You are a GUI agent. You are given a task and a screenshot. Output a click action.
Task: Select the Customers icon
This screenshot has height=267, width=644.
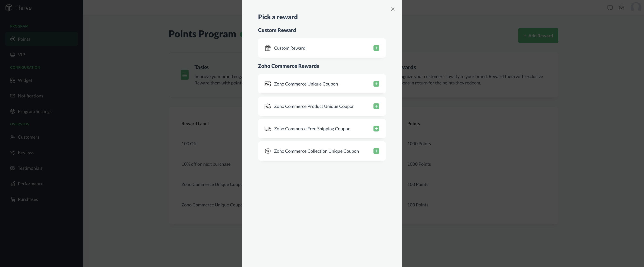tap(13, 137)
